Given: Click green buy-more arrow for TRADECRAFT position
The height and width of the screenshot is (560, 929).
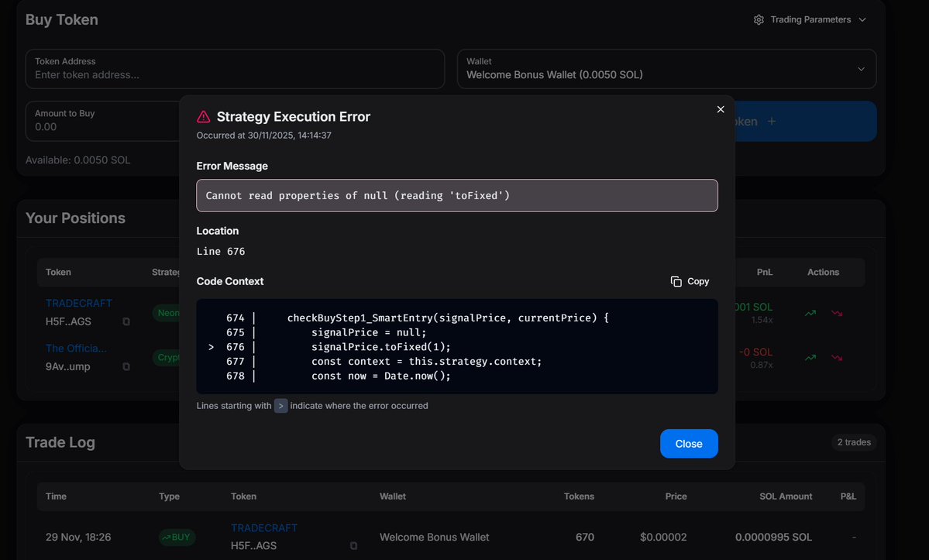Looking at the screenshot, I should (x=810, y=313).
